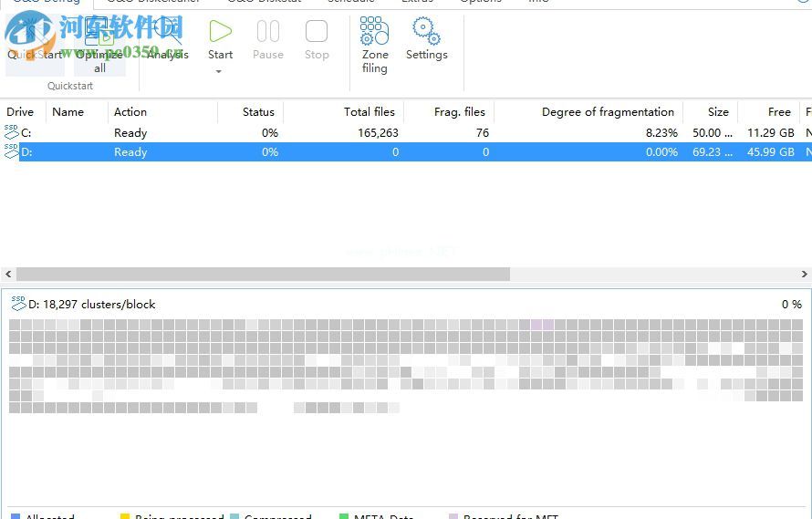812x519 pixels.
Task: Sort by the Status column header
Action: point(258,112)
